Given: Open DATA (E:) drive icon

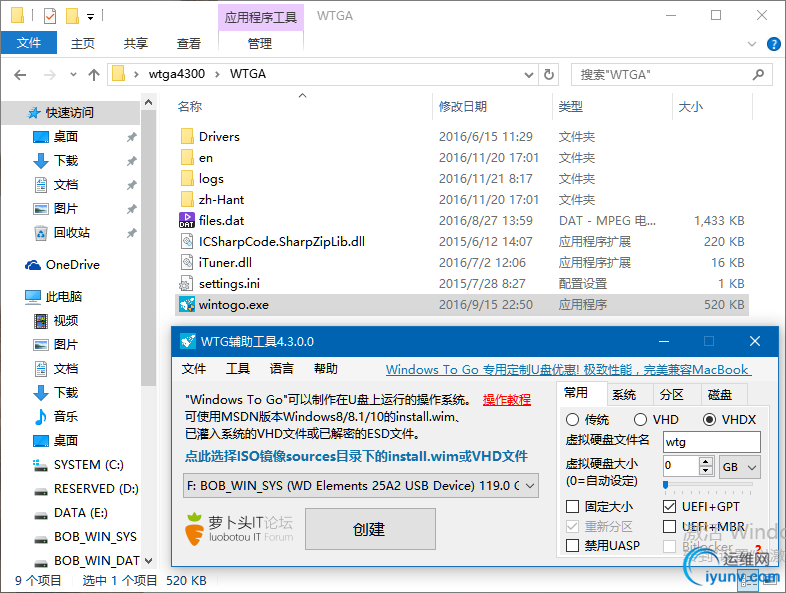Looking at the screenshot, I should point(41,514).
